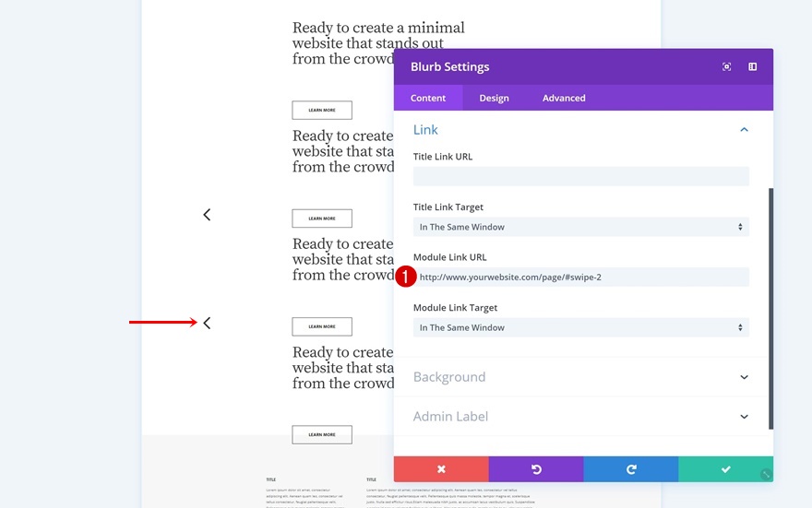Click the expand modal fullscreen icon
The width and height of the screenshot is (812, 508).
coord(727,66)
